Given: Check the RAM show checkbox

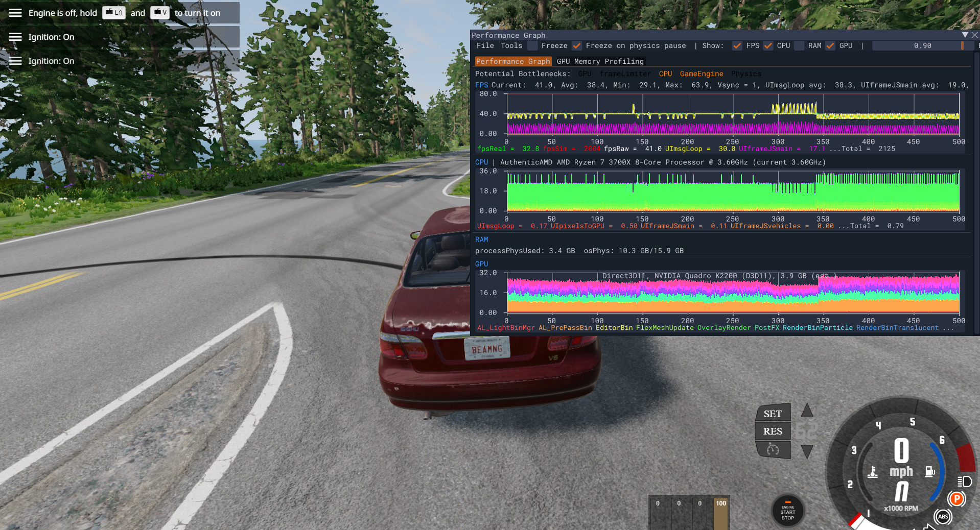Looking at the screenshot, I should (x=799, y=46).
